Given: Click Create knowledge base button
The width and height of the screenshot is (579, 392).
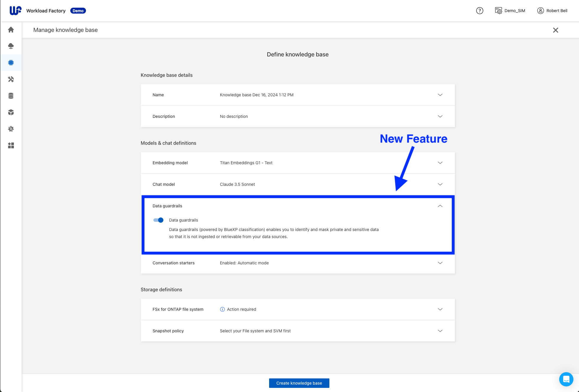Looking at the screenshot, I should 299,383.
